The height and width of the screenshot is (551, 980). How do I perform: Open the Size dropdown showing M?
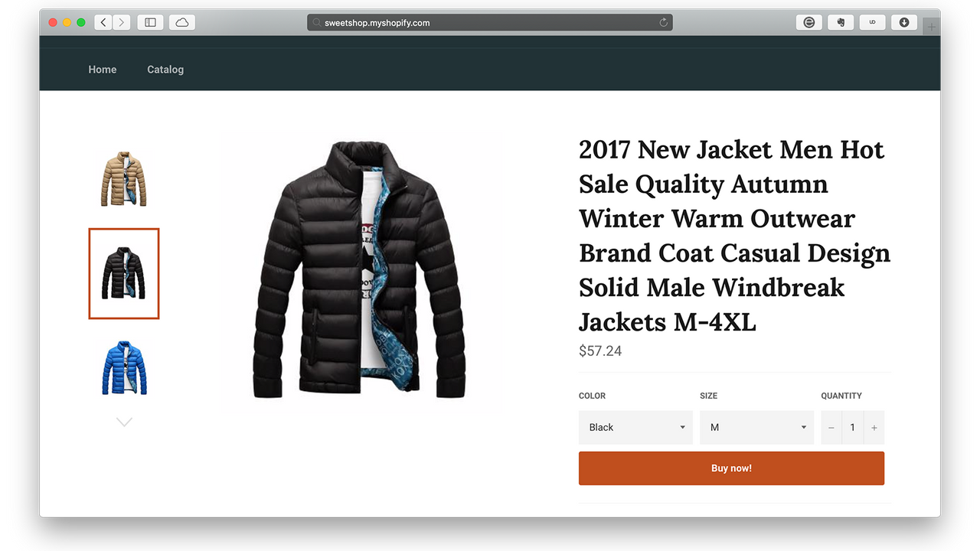(x=756, y=427)
